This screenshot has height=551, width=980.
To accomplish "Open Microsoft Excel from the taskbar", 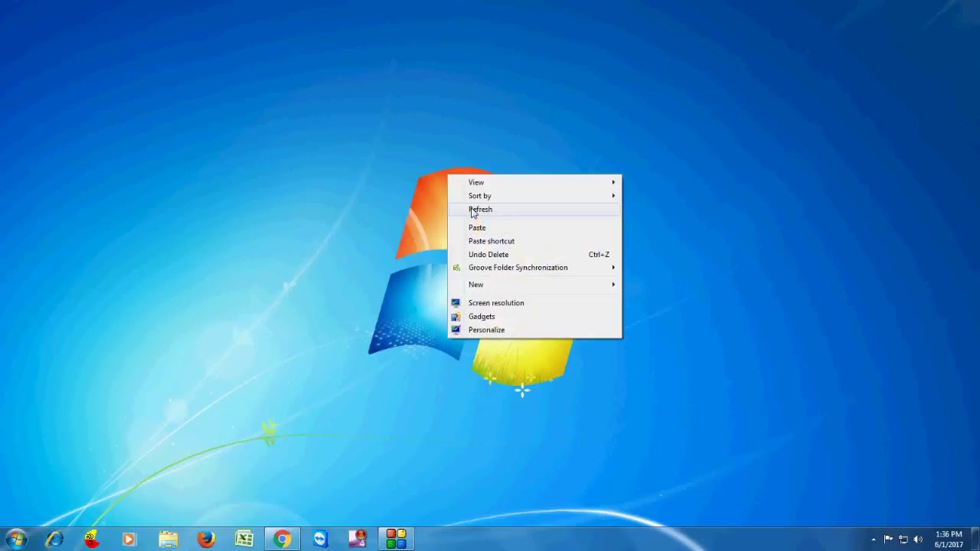I will pos(244,540).
